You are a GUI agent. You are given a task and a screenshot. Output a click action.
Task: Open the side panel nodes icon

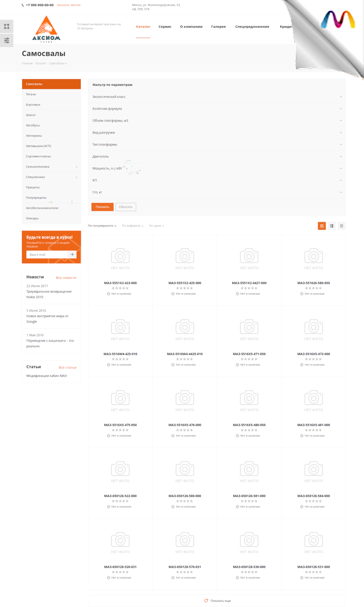click(7, 27)
